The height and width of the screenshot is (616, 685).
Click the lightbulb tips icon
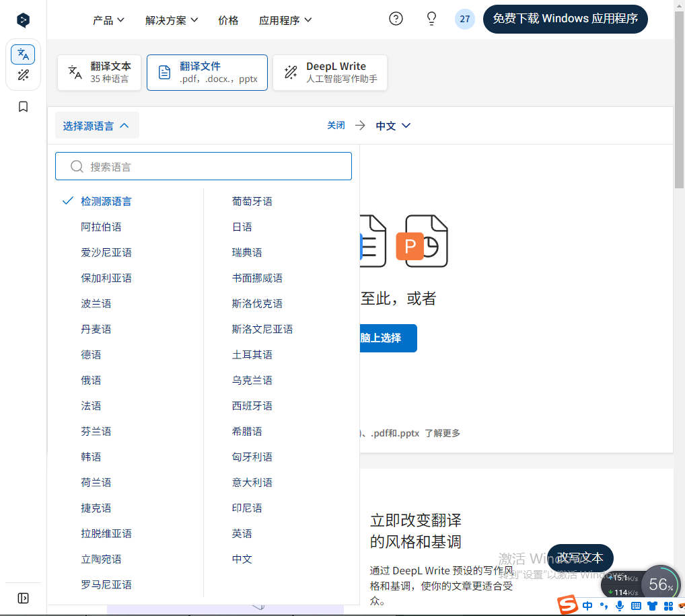(431, 19)
